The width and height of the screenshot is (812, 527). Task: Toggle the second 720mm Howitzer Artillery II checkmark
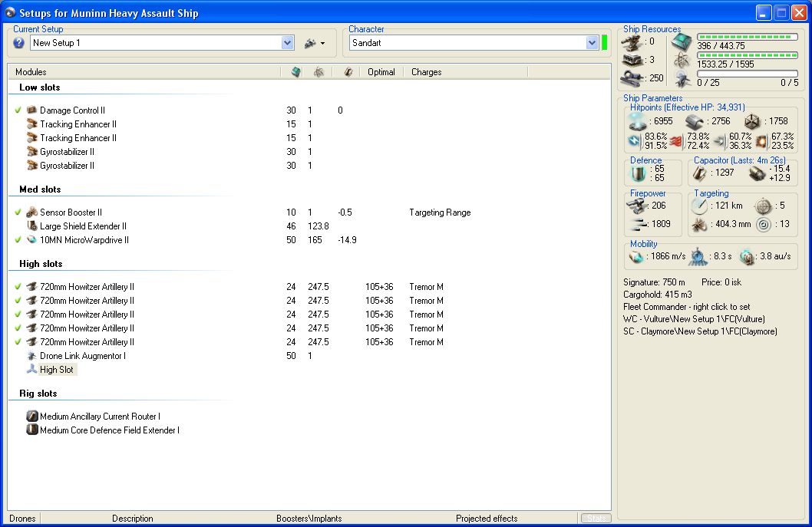tap(18, 300)
